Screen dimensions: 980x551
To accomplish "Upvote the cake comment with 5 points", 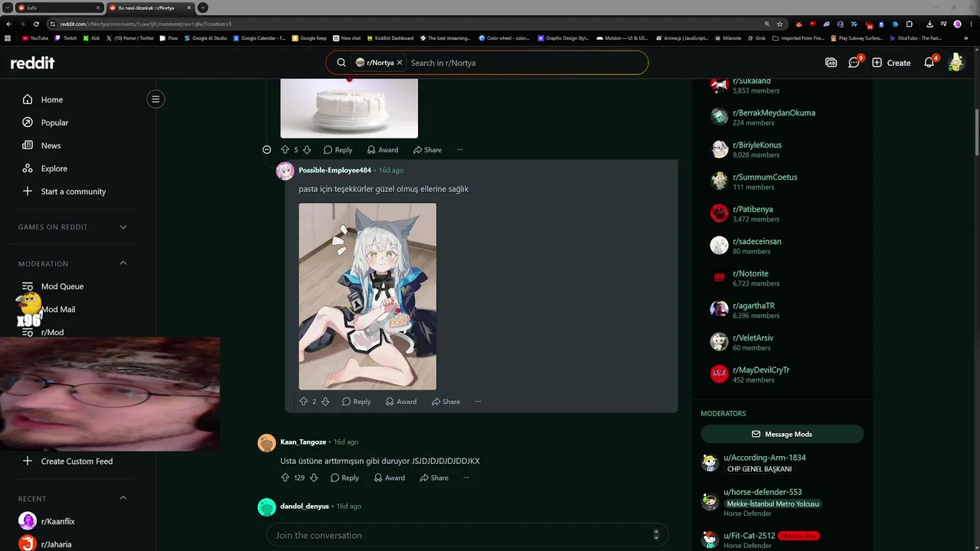I will (x=285, y=150).
